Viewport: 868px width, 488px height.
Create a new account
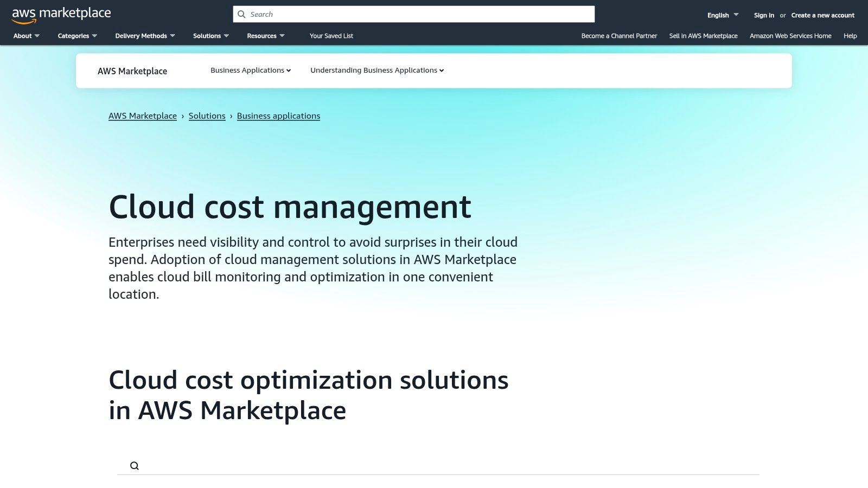point(822,15)
